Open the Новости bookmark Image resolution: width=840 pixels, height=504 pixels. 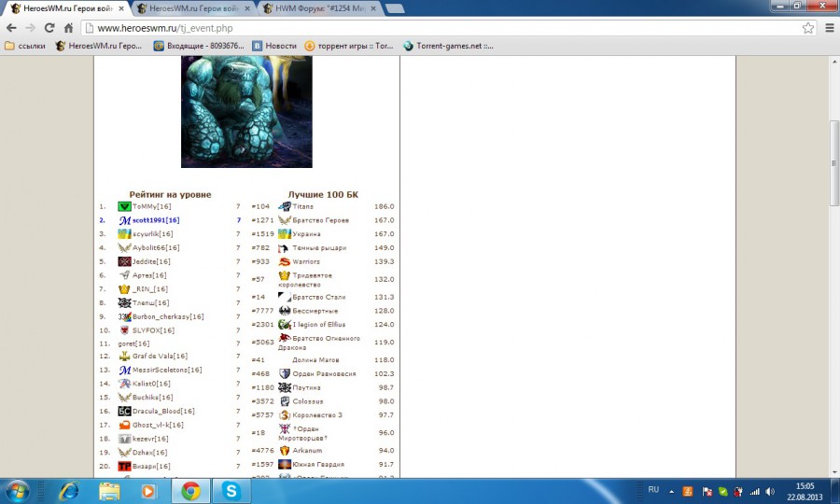click(274, 46)
